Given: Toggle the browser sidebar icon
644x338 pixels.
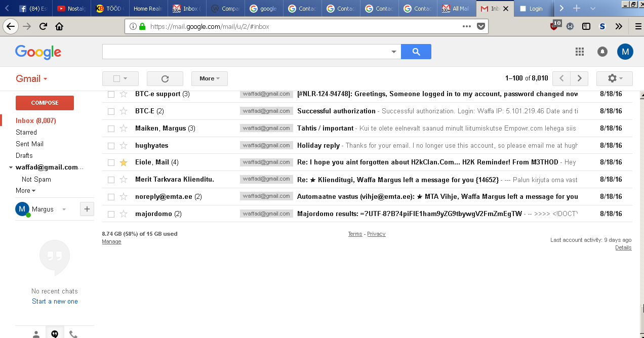Looking at the screenshot, I should (x=586, y=26).
